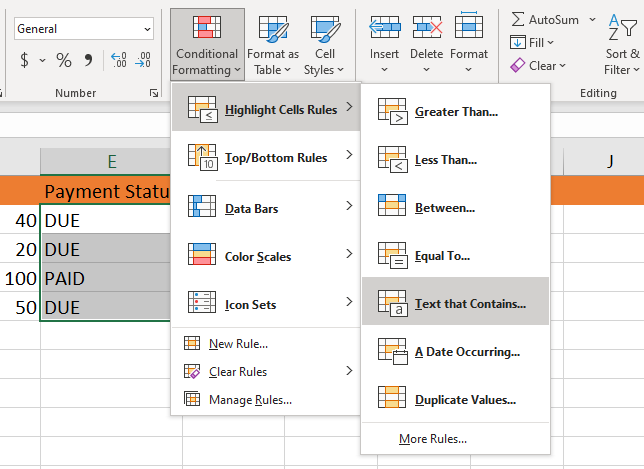Click Manage Rules in the menu
Image resolution: width=644 pixels, height=469 pixels.
point(249,400)
